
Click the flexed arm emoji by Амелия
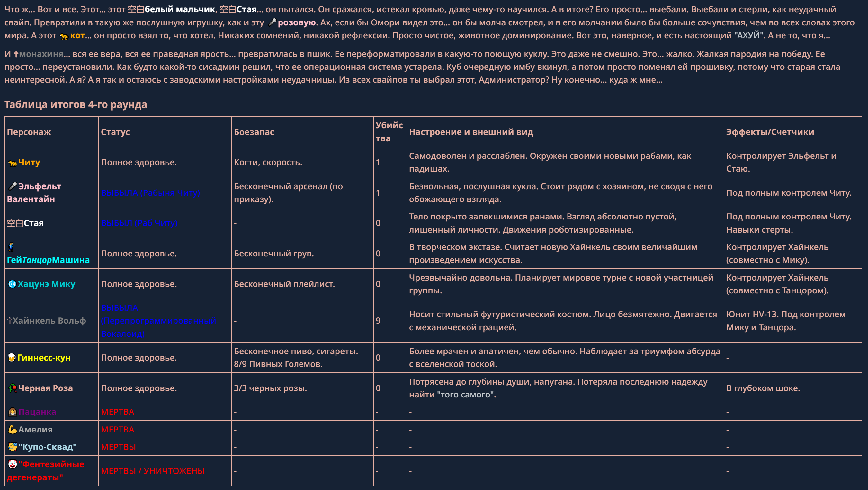click(x=13, y=429)
